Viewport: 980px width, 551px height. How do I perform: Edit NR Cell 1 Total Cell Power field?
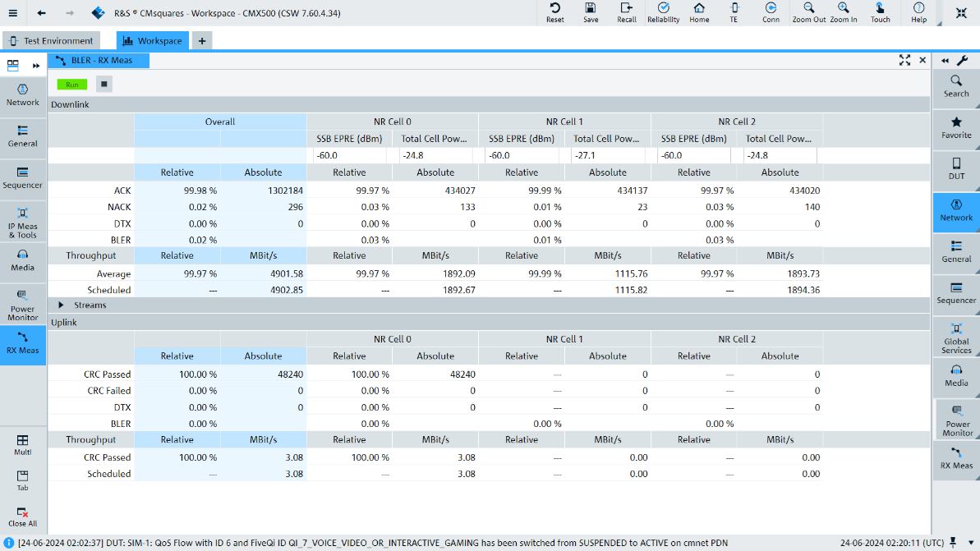[x=607, y=155]
